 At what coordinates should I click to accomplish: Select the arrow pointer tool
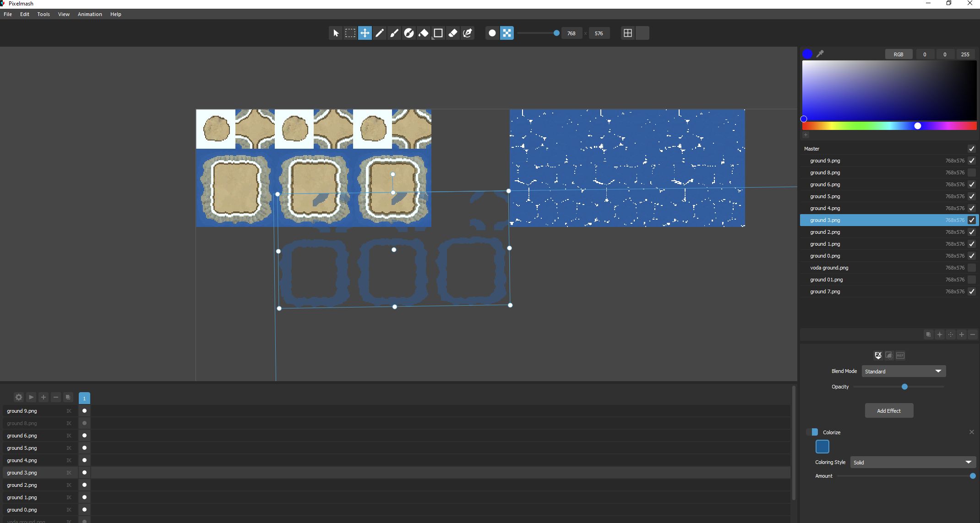pyautogui.click(x=336, y=33)
